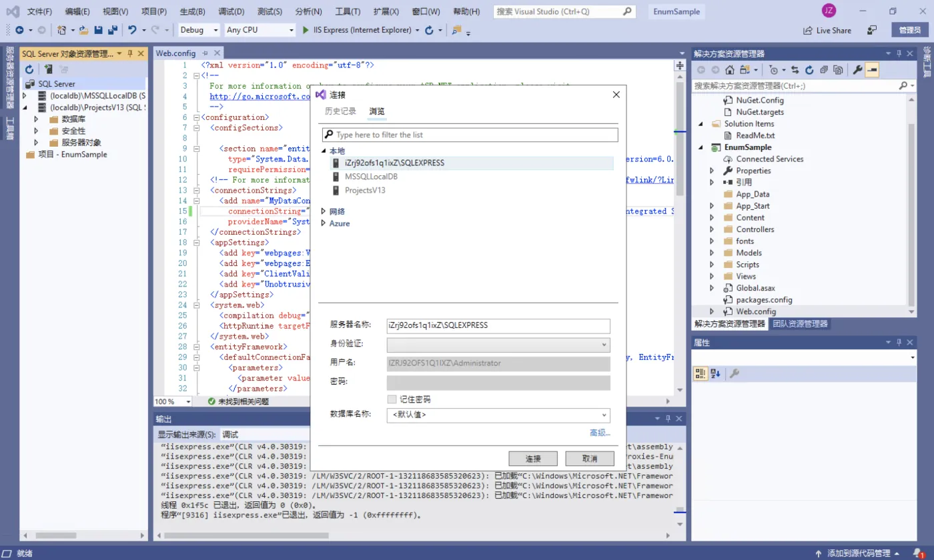Click the filter list input field
The height and width of the screenshot is (560, 934).
[470, 135]
